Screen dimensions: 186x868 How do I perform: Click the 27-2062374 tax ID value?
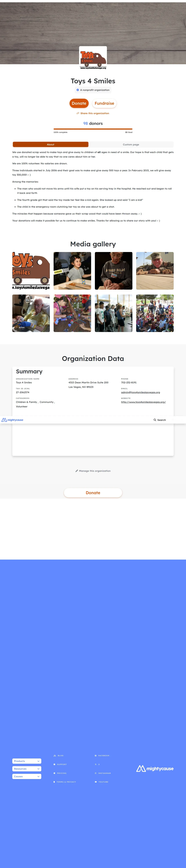click(23, 392)
